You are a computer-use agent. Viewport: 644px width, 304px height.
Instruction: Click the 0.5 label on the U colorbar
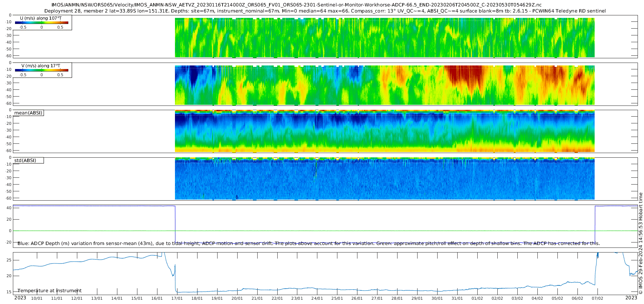click(x=60, y=27)
